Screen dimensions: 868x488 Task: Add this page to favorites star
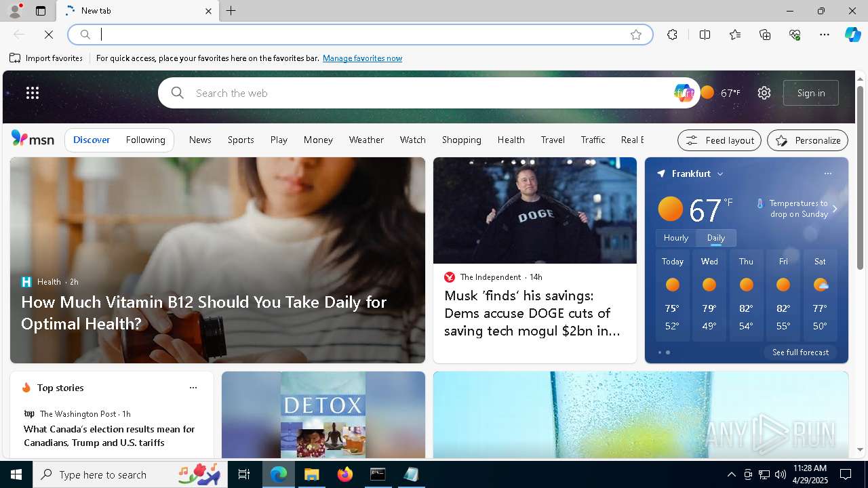(x=636, y=35)
